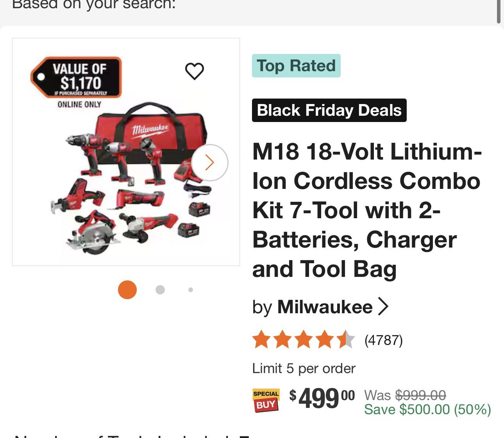
Task: Select the second carousel navigation dot
Action: [x=160, y=289]
